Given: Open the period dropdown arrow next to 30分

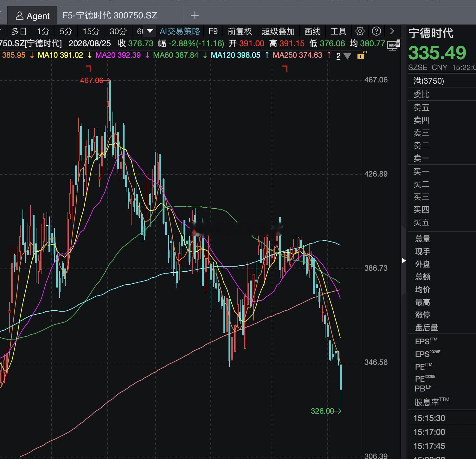Looking at the screenshot, I should [x=150, y=31].
